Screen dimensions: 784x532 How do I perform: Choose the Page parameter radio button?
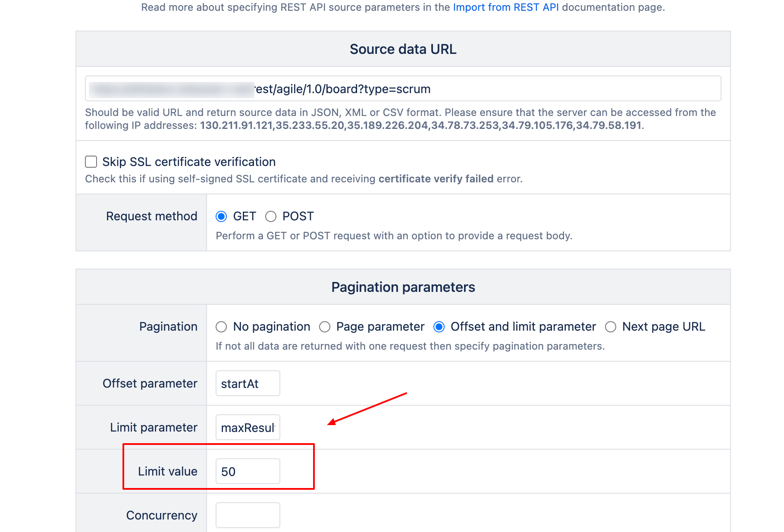point(325,327)
